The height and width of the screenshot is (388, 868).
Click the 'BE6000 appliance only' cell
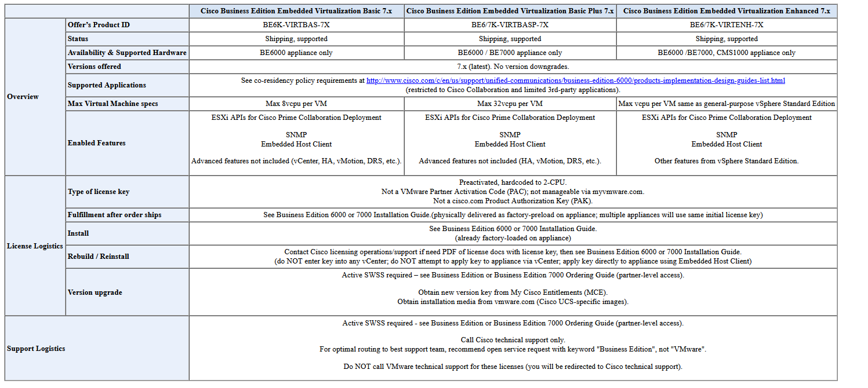pos(296,53)
